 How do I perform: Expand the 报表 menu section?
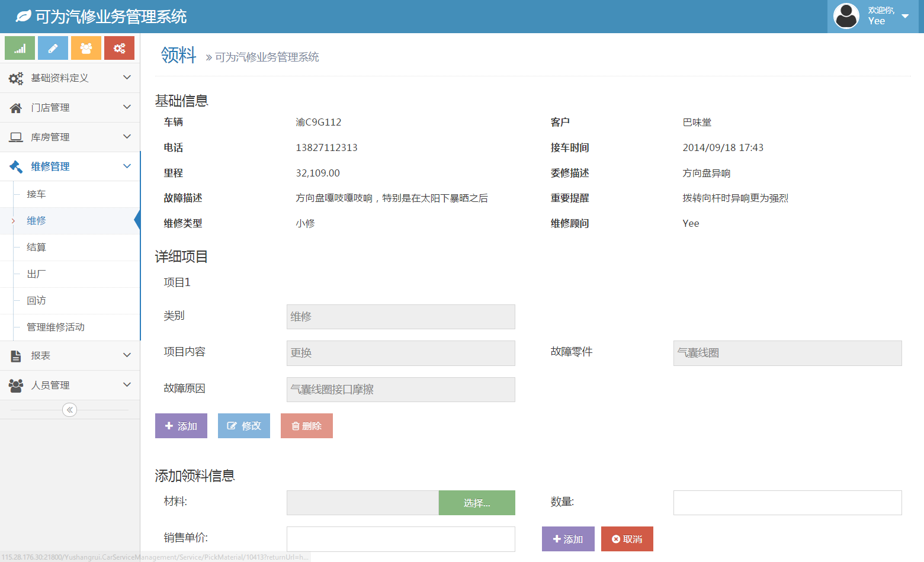pos(70,356)
